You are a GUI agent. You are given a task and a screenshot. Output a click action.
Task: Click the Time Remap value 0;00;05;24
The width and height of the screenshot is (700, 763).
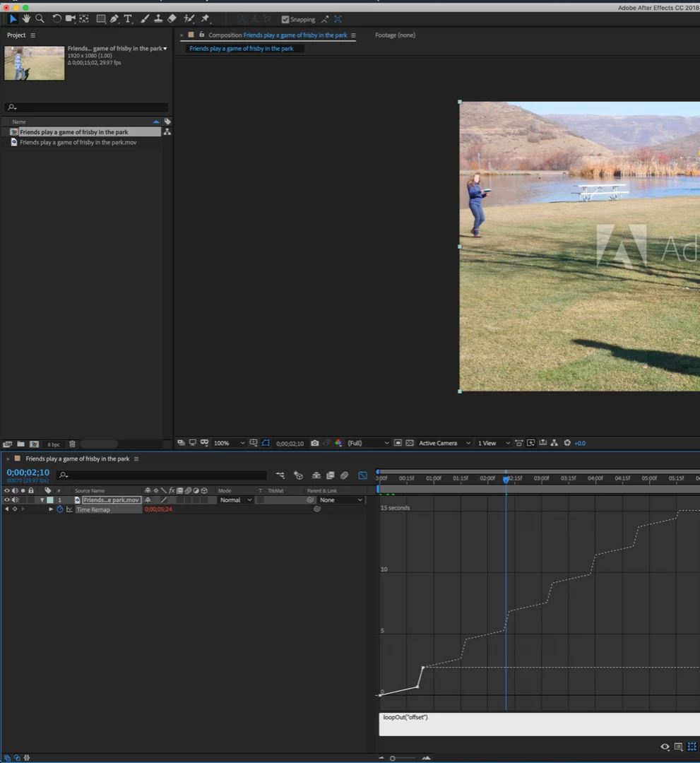[158, 509]
